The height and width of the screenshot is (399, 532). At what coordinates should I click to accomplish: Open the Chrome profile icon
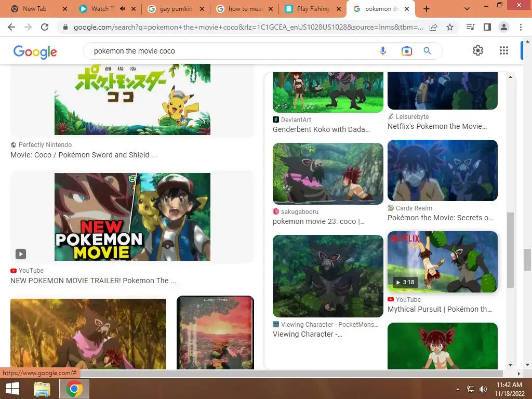tap(504, 27)
